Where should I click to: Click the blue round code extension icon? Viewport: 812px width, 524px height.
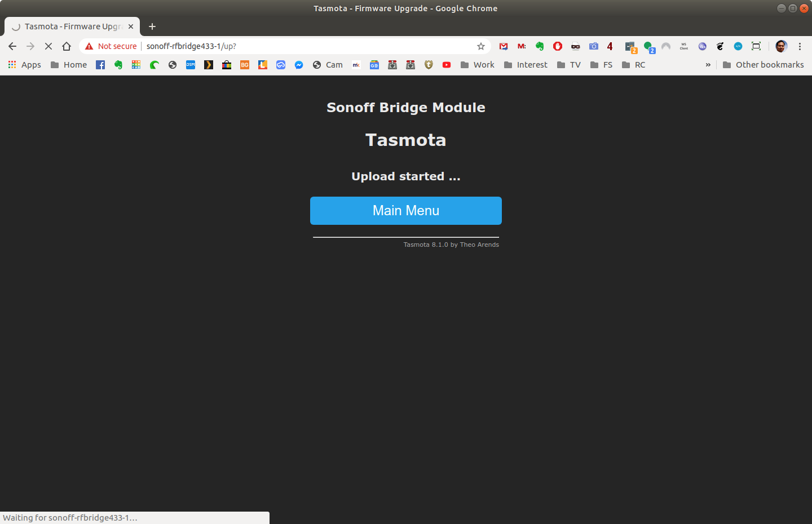click(738, 46)
